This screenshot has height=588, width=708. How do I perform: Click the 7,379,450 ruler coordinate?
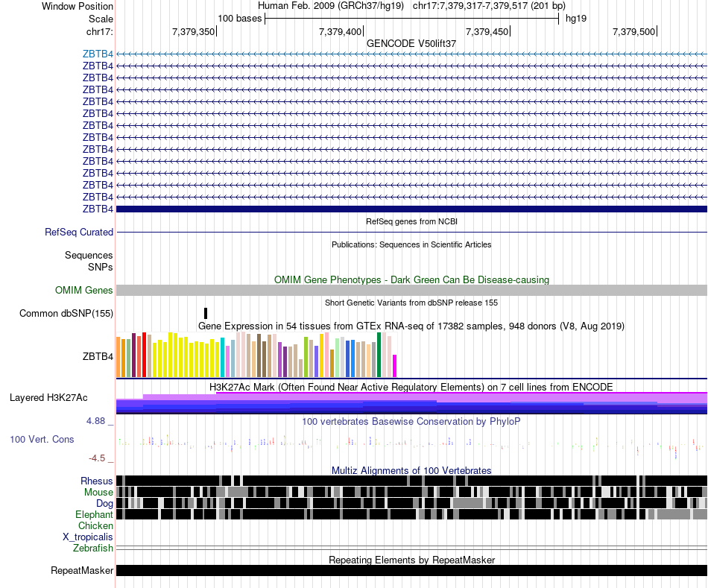point(487,31)
